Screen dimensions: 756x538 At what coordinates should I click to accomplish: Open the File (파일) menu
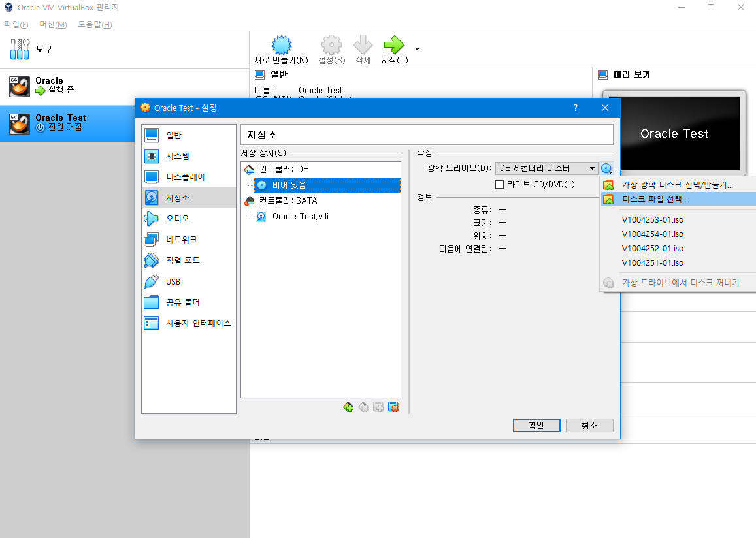pos(16,25)
